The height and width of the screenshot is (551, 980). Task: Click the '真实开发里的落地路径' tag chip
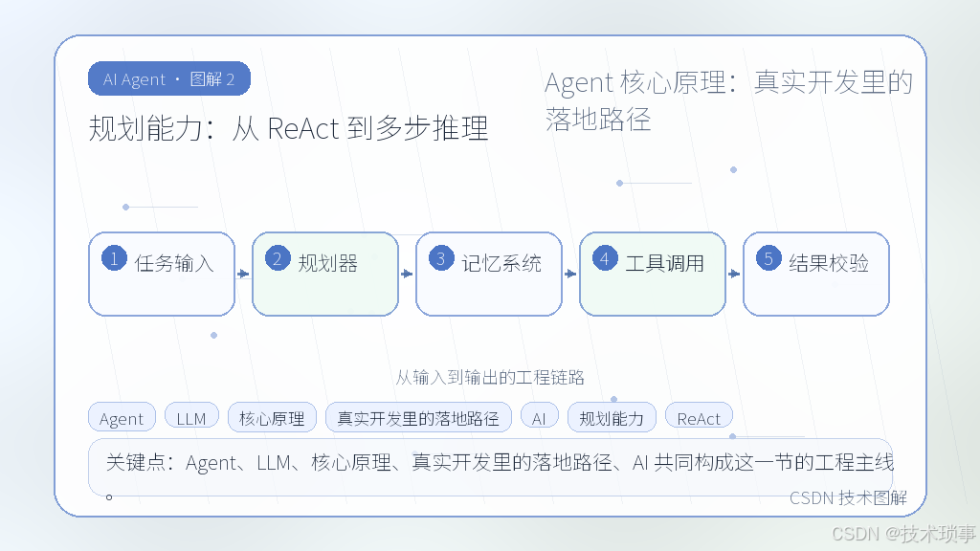pos(419,417)
